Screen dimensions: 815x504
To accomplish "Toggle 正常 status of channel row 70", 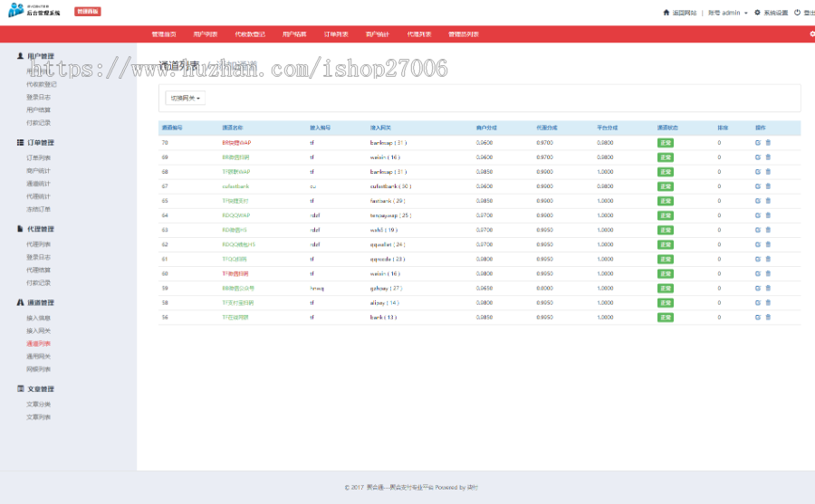I will tap(666, 143).
